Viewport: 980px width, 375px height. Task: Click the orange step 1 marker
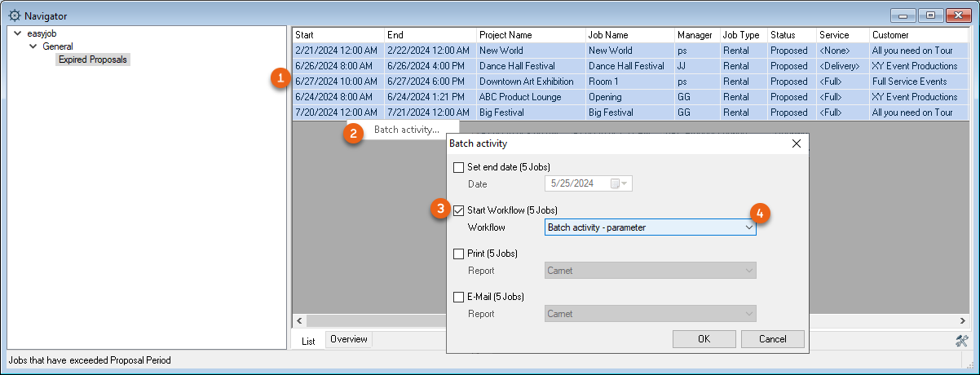[280, 79]
